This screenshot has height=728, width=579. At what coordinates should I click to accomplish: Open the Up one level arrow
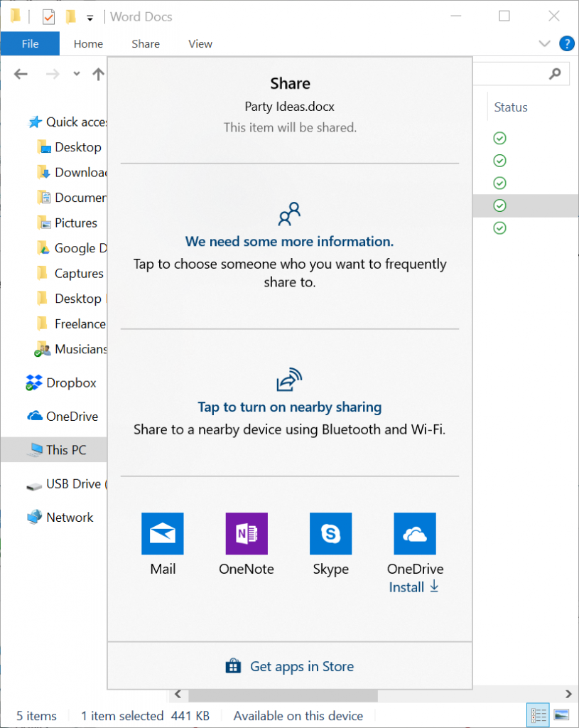coord(98,73)
